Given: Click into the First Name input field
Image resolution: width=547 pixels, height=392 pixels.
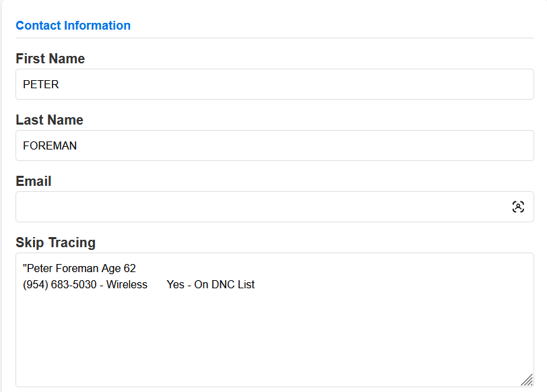Looking at the screenshot, I should 269,84.
